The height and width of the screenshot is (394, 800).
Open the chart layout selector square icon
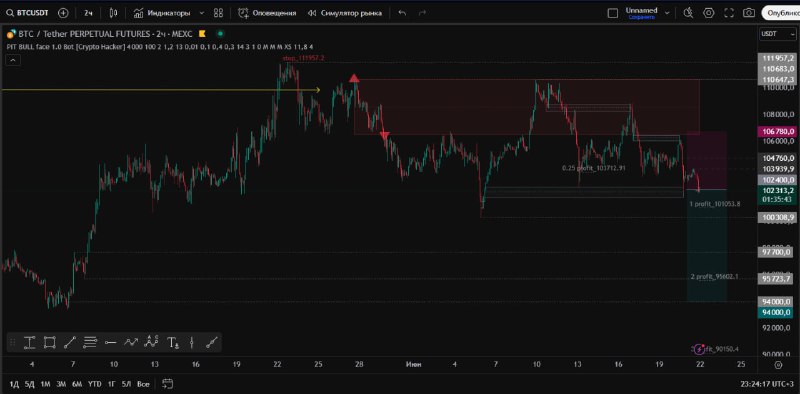pyautogui.click(x=613, y=13)
